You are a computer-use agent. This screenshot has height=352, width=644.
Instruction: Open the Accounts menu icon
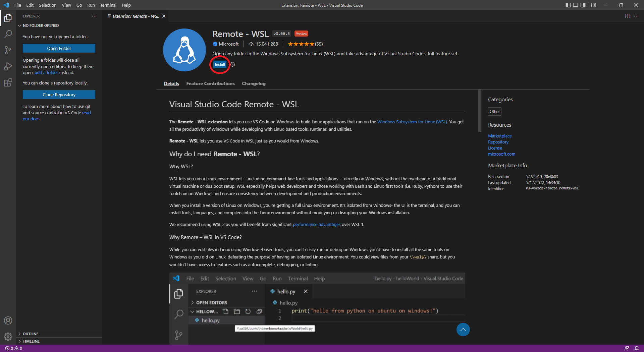pyautogui.click(x=8, y=320)
